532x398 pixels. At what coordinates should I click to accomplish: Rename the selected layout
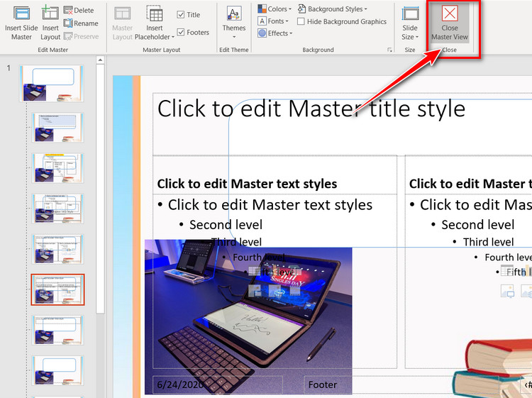point(81,23)
